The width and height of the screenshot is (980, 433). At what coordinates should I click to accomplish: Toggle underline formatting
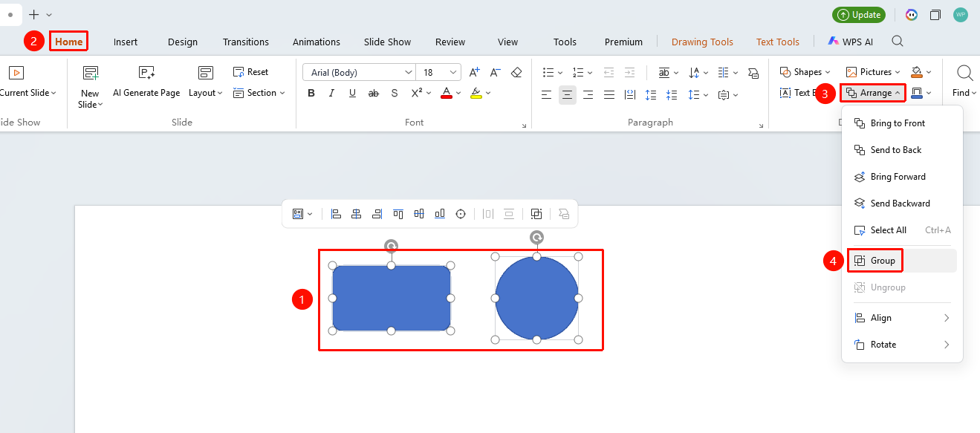(x=353, y=93)
